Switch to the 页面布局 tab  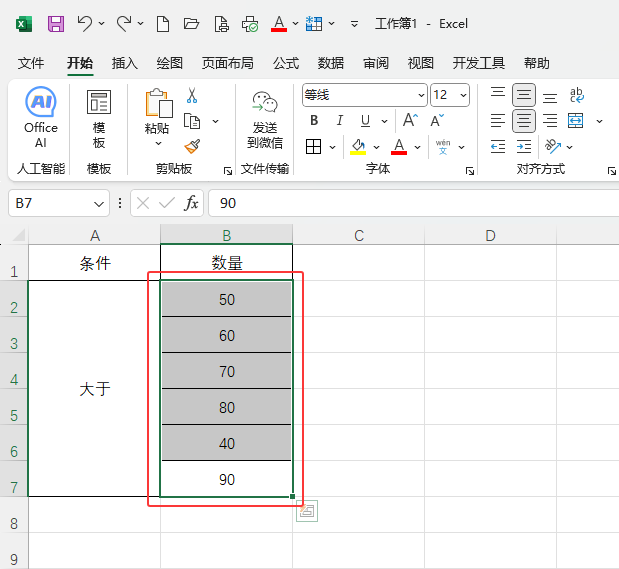(x=227, y=63)
